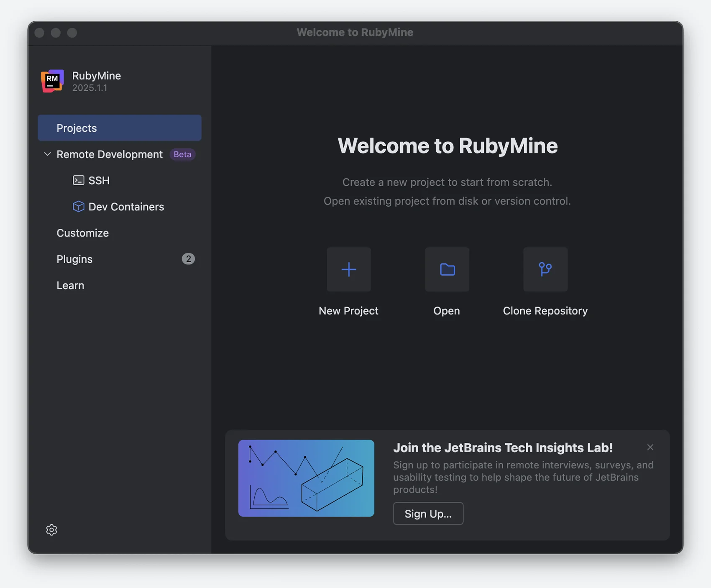Click the New Project label
The image size is (711, 588).
pyautogui.click(x=348, y=311)
